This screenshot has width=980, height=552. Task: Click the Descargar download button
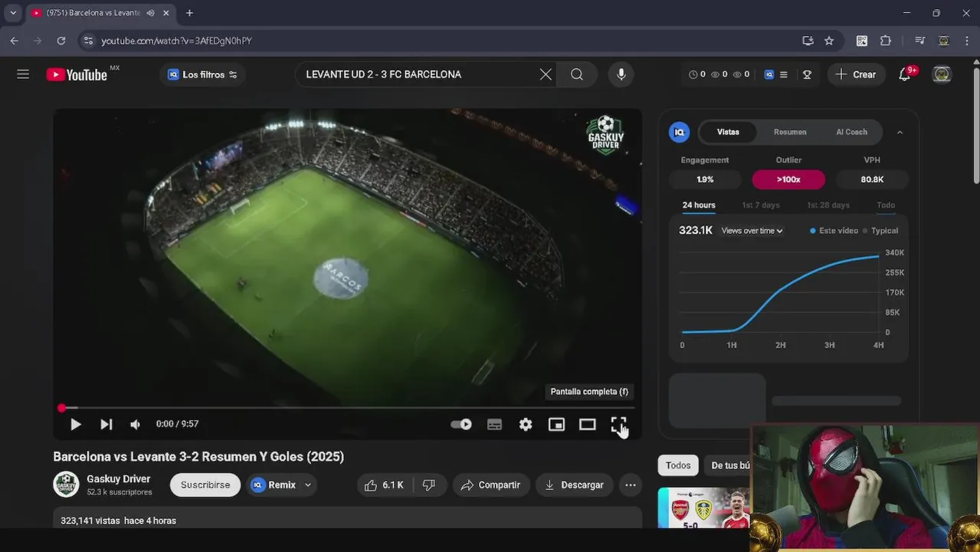click(x=574, y=485)
